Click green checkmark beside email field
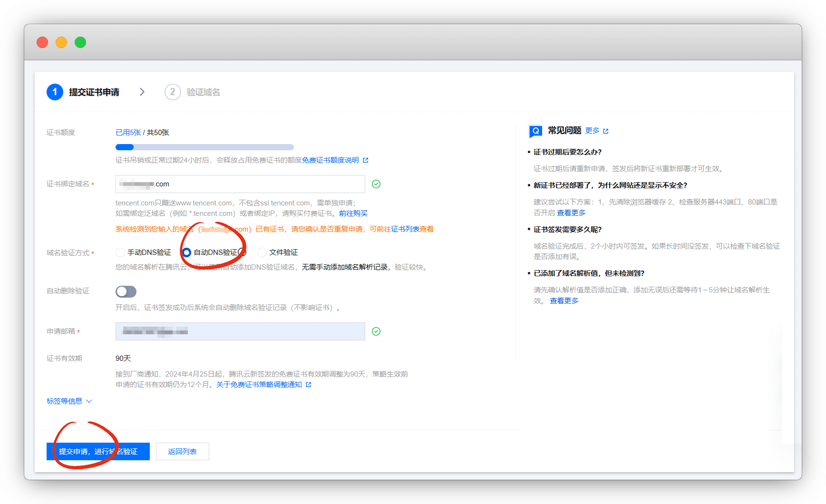Viewport: 826px width, 504px height. [x=376, y=331]
